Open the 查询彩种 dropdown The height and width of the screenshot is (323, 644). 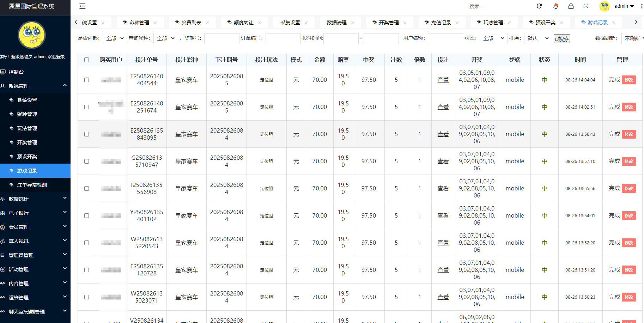coord(165,38)
